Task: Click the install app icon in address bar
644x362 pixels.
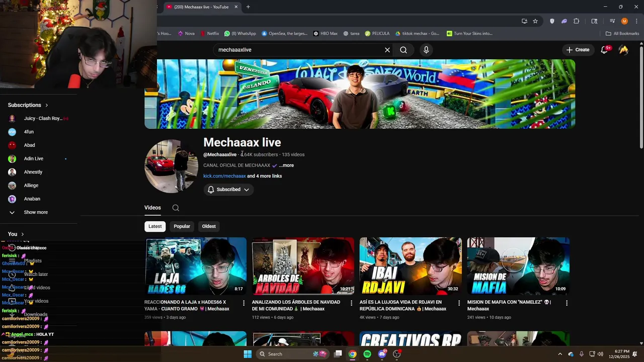Action: 524,21
